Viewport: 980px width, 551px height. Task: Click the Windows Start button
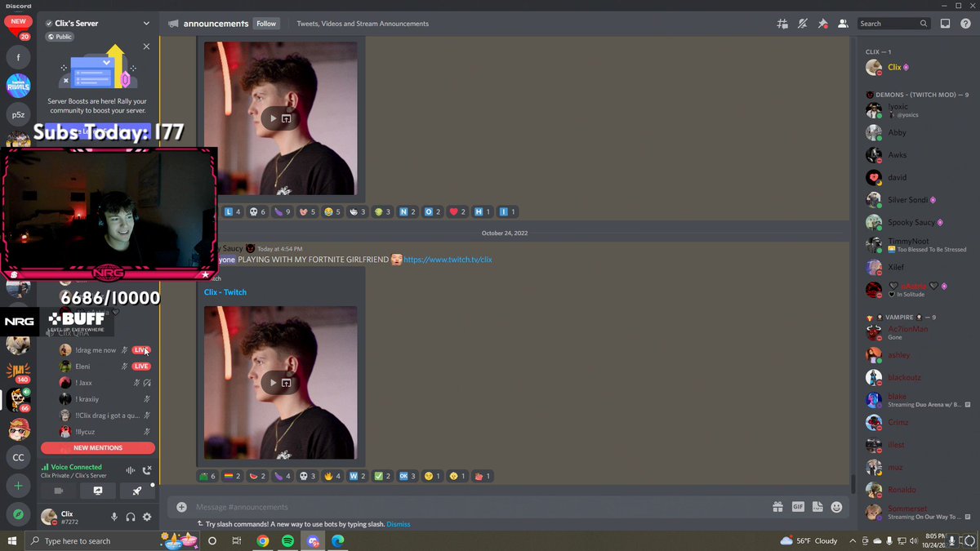pos(12,540)
